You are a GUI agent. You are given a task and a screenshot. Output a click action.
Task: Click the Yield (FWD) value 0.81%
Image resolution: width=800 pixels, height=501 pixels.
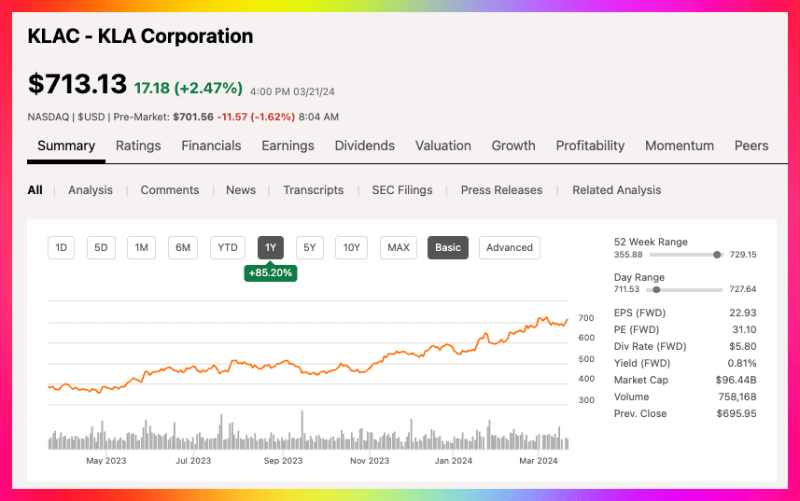click(x=742, y=363)
